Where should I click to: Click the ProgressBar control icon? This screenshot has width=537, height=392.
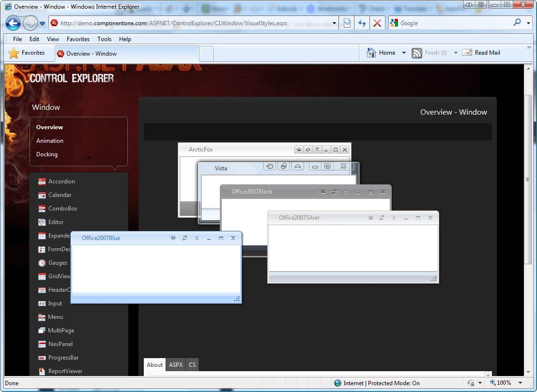(42, 358)
